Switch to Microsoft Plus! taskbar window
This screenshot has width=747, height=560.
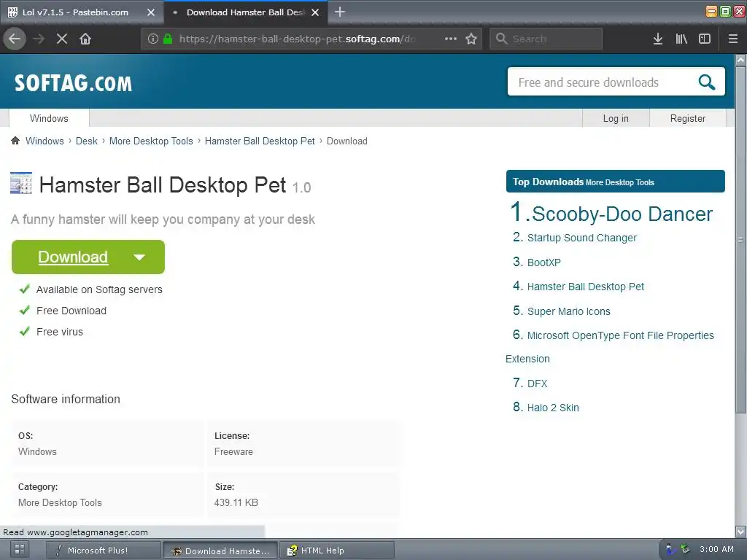pyautogui.click(x=102, y=550)
